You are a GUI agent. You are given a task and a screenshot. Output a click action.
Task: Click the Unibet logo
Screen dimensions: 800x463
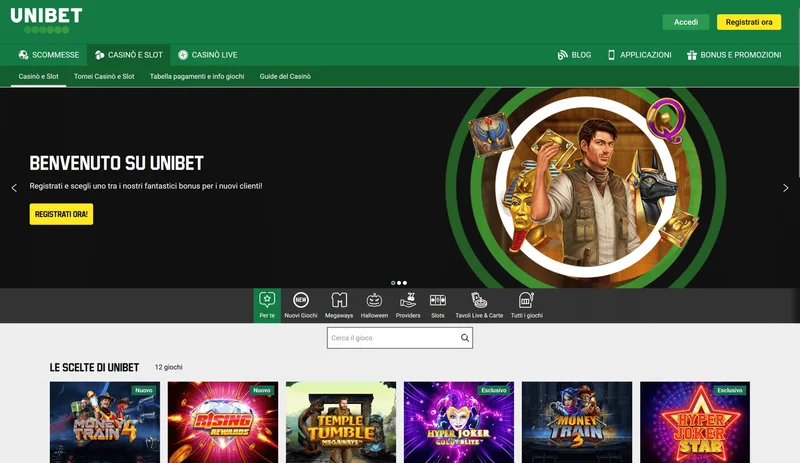(46, 20)
